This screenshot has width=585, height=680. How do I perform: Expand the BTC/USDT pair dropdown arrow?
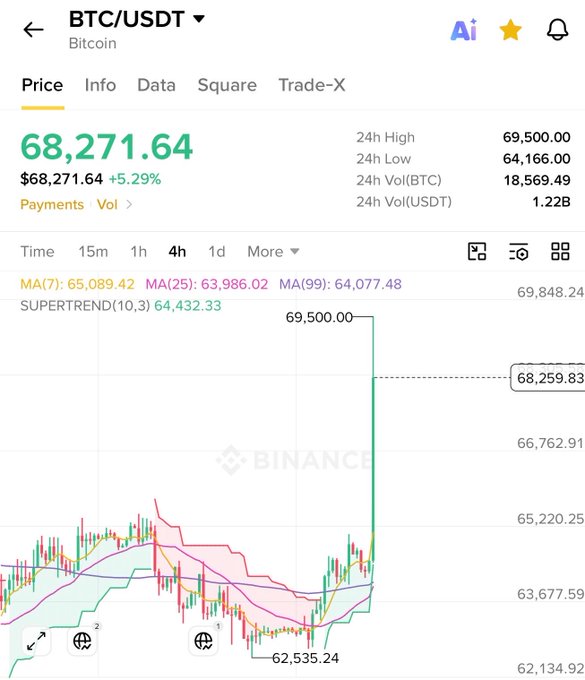199,19
